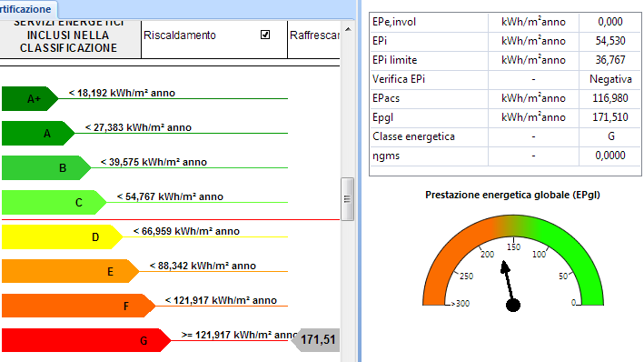Select the B energy class arrow
The height and width of the screenshot is (362, 644).
tap(46, 168)
